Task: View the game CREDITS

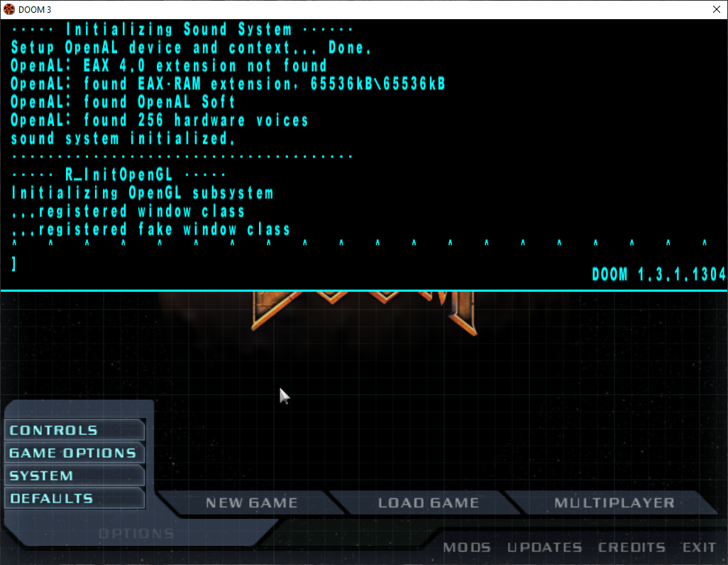Action: (632, 547)
